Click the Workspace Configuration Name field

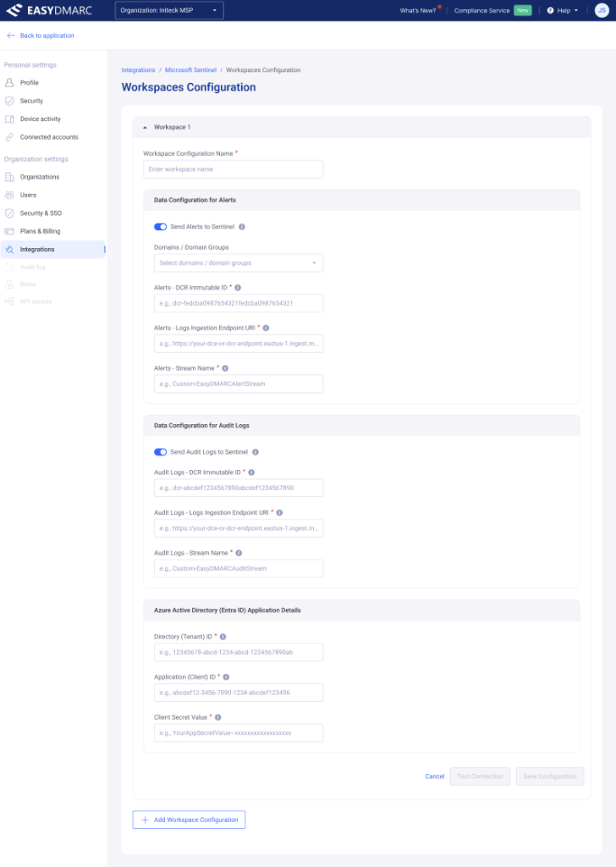pos(234,169)
